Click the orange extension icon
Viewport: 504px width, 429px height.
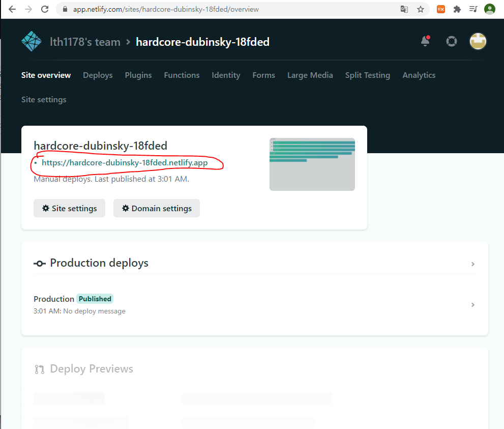click(440, 9)
